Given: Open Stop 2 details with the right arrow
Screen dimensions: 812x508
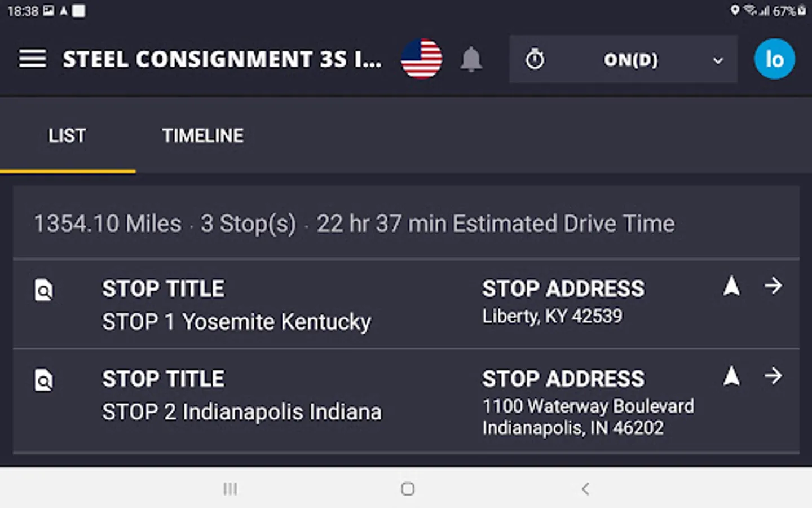Looking at the screenshot, I should (x=774, y=376).
